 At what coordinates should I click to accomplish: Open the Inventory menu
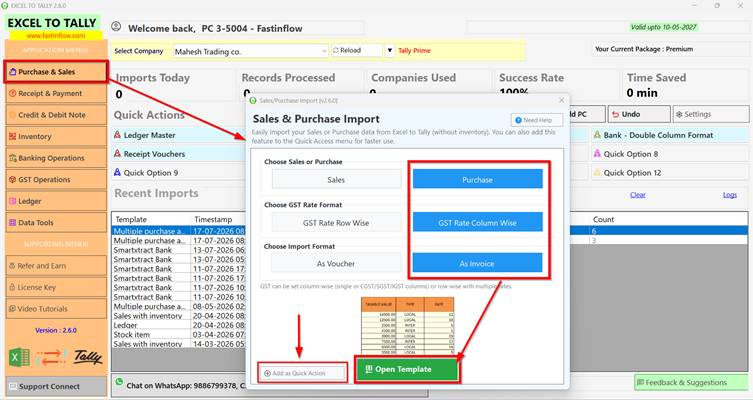point(56,136)
